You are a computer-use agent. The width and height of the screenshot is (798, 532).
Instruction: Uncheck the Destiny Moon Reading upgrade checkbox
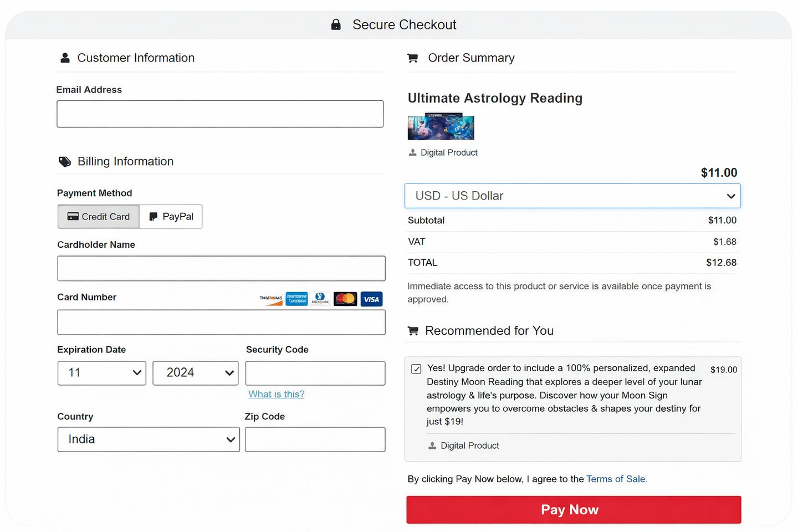[x=416, y=369]
